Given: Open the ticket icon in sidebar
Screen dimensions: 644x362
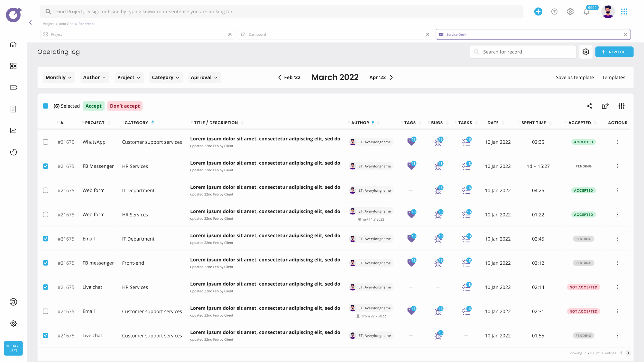Looking at the screenshot, I should (x=13, y=88).
